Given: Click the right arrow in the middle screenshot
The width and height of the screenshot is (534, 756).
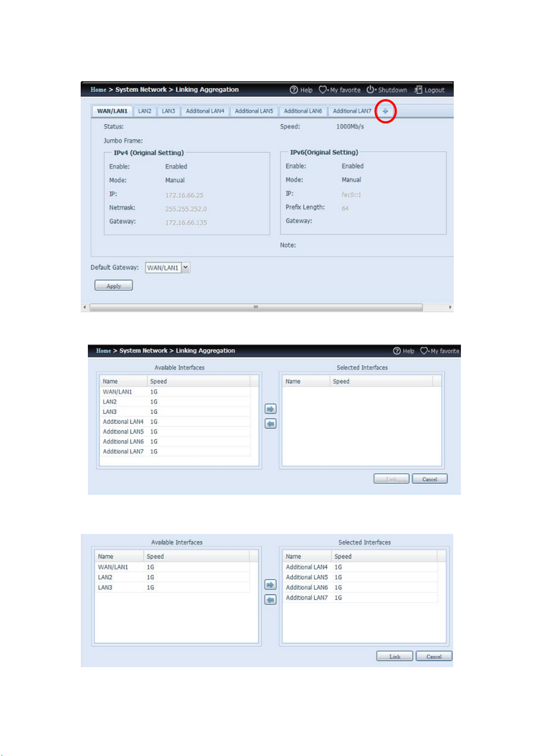Looking at the screenshot, I should (x=270, y=409).
